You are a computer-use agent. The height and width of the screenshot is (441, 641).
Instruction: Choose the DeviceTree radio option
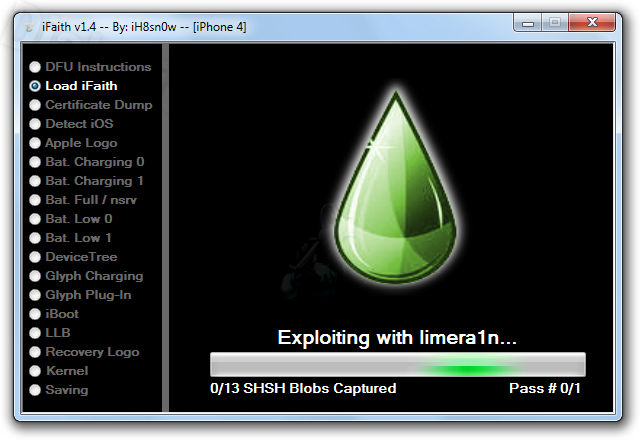tap(35, 257)
